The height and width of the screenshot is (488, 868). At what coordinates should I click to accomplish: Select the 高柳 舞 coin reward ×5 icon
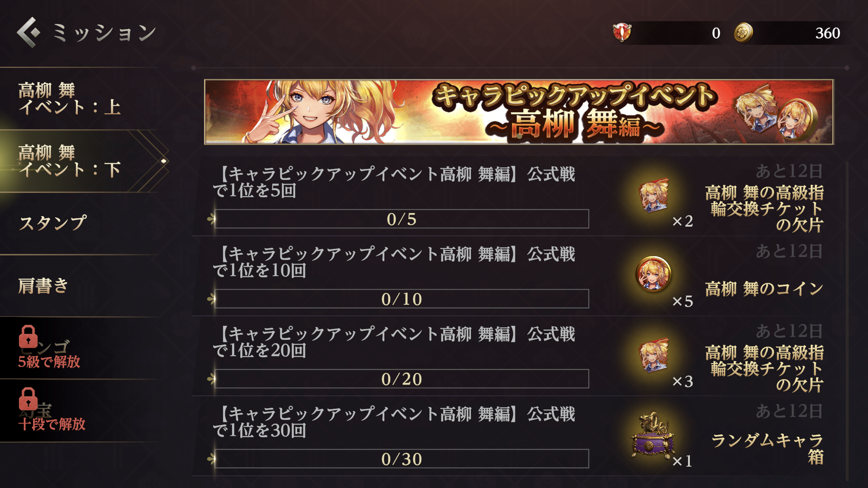click(x=653, y=274)
